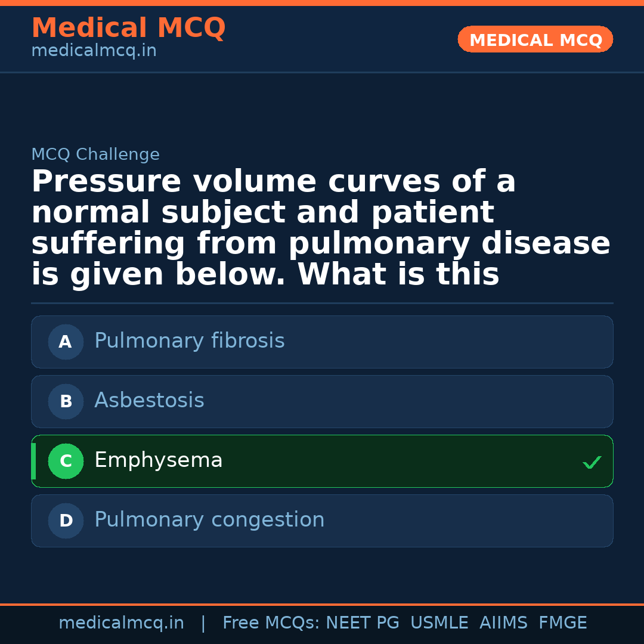Click the pressure volume curves question text
The height and width of the screenshot is (644, 644).
321,228
